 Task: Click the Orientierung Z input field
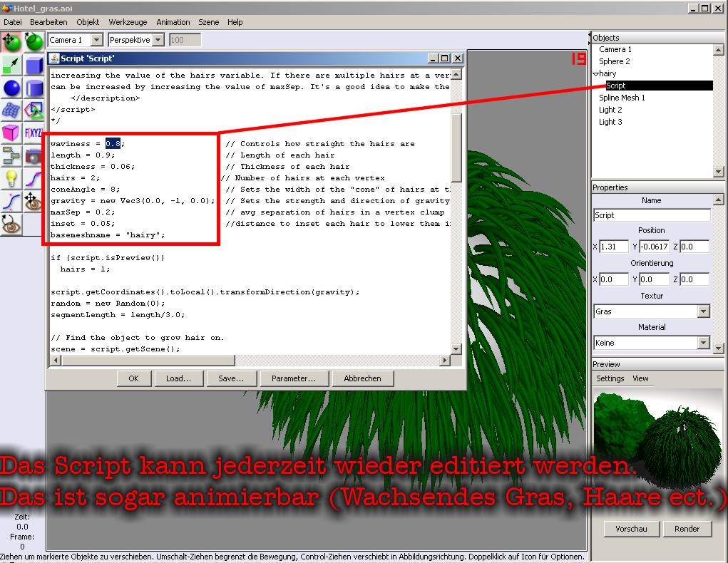694,279
